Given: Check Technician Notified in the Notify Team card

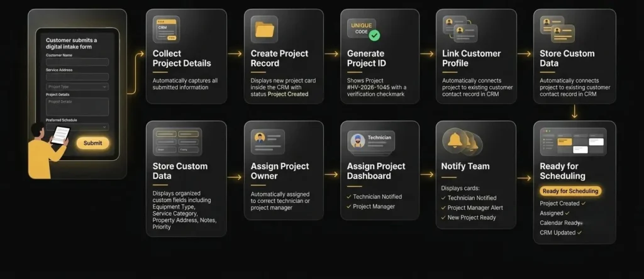Looking at the screenshot, I should 469,198.
